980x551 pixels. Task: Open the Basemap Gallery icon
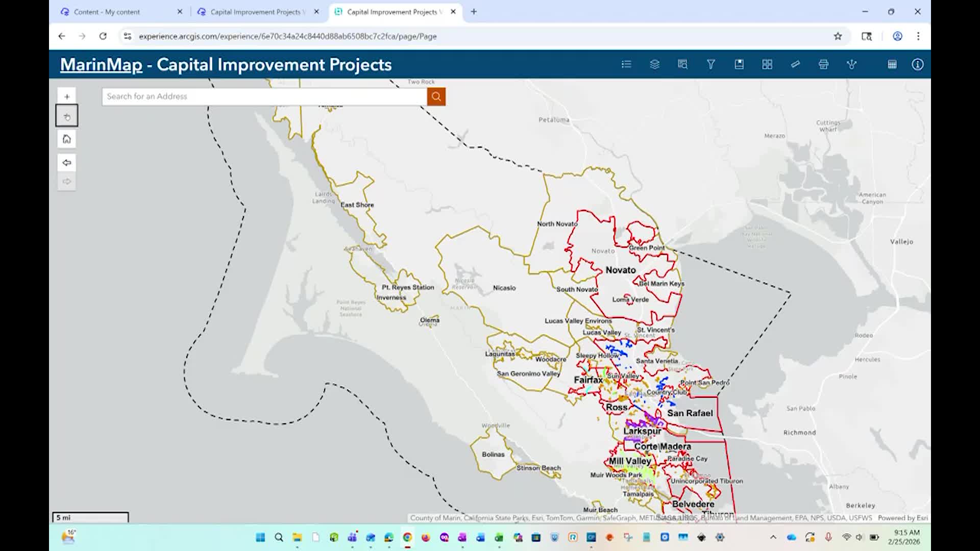tap(767, 64)
